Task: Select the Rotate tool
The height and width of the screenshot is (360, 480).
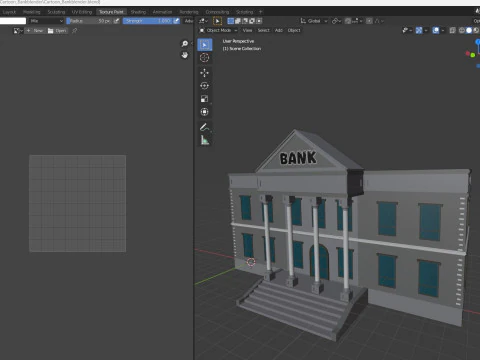Action: tap(205, 86)
